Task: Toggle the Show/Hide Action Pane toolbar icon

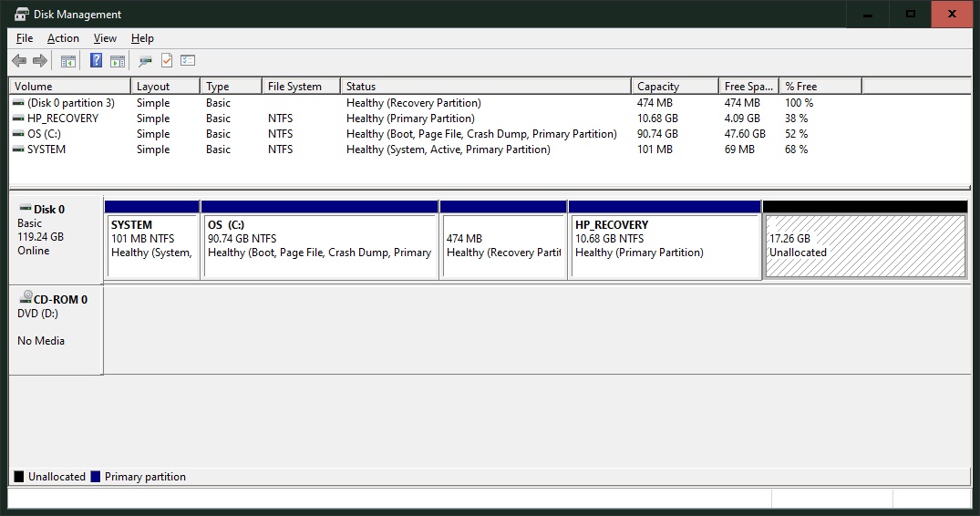Action: pyautogui.click(x=117, y=61)
